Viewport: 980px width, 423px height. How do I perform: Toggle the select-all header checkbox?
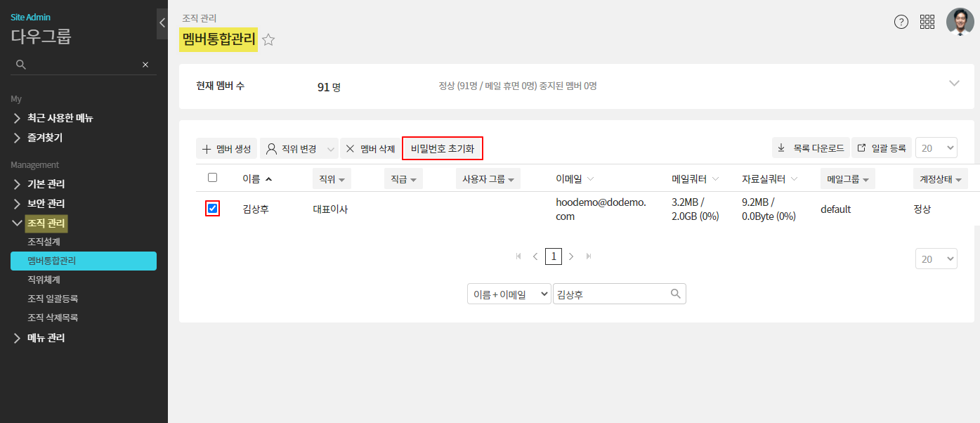click(213, 178)
